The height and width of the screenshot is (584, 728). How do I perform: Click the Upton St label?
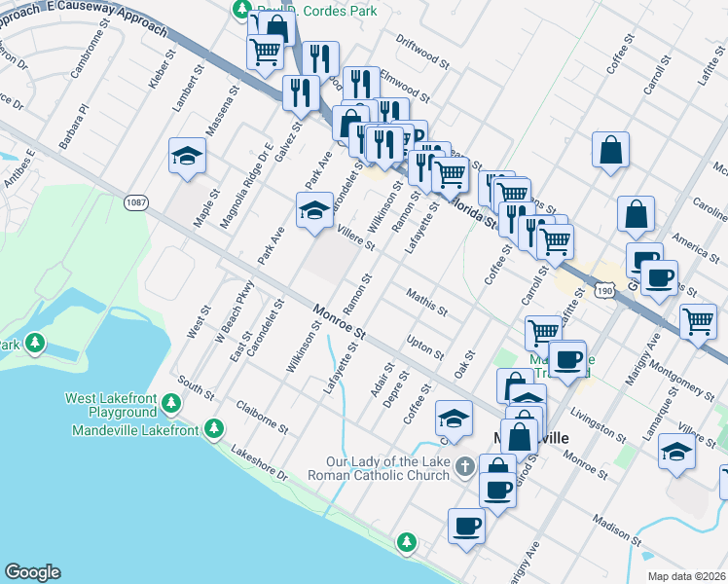(x=424, y=347)
